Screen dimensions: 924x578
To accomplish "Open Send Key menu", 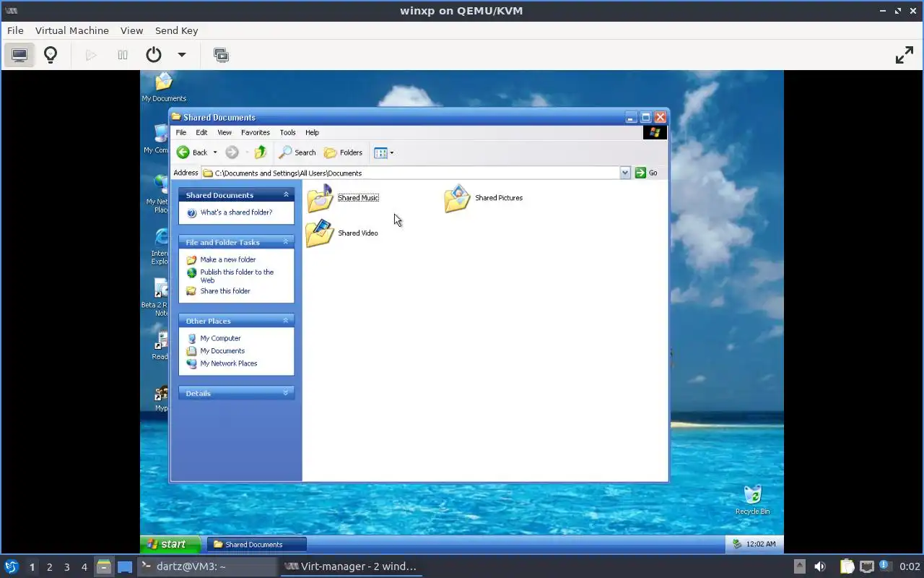I will [176, 30].
